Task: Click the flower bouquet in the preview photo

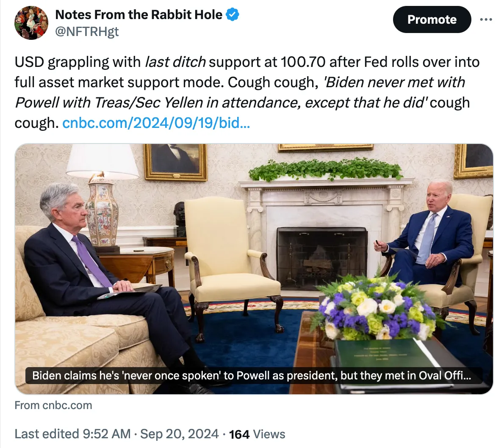Action: click(x=377, y=307)
